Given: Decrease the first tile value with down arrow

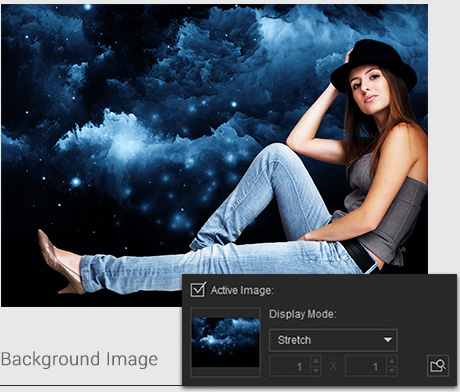Looking at the screenshot, I should 316,371.
